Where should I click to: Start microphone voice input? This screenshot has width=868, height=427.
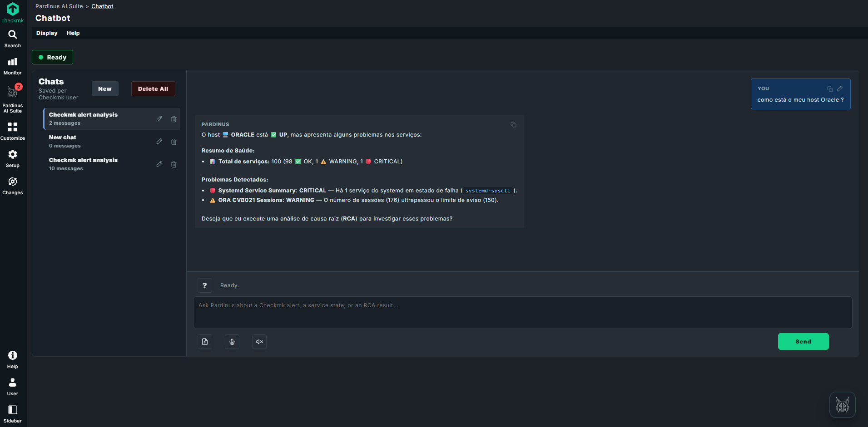[232, 342]
